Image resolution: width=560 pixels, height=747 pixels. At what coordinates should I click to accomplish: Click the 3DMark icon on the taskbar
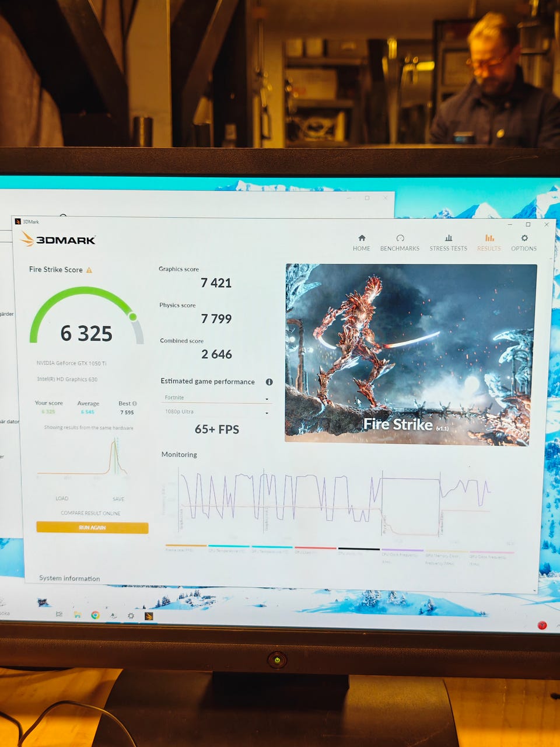pos(149,616)
